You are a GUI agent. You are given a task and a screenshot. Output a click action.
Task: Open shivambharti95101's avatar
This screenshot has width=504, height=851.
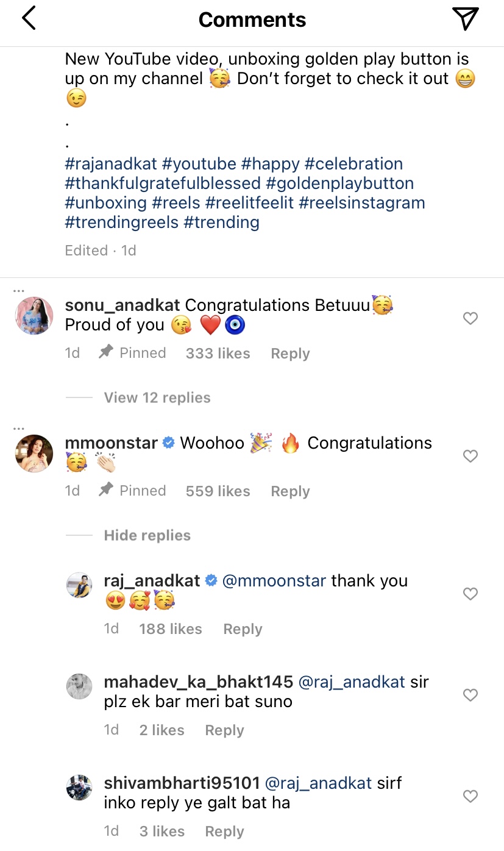coord(79,788)
